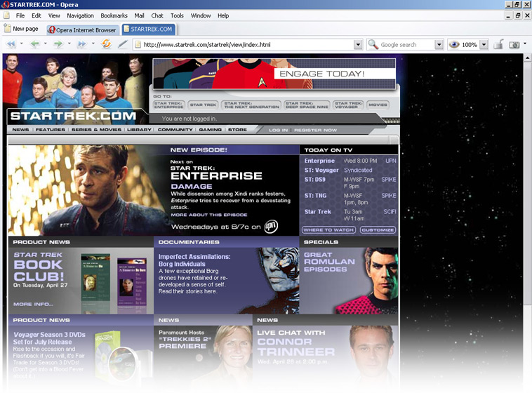This screenshot has width=532, height=393.
Task: Open the NEWS site navigation link
Action: pyautogui.click(x=20, y=130)
